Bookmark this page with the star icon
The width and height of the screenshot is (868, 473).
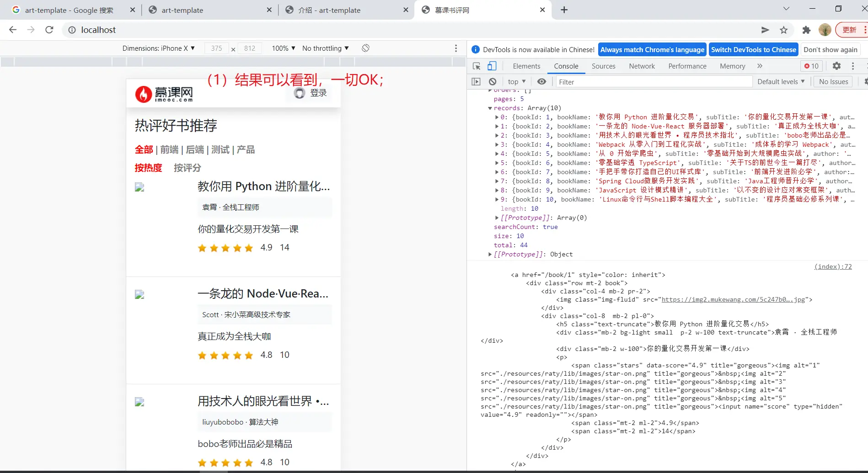click(x=784, y=30)
